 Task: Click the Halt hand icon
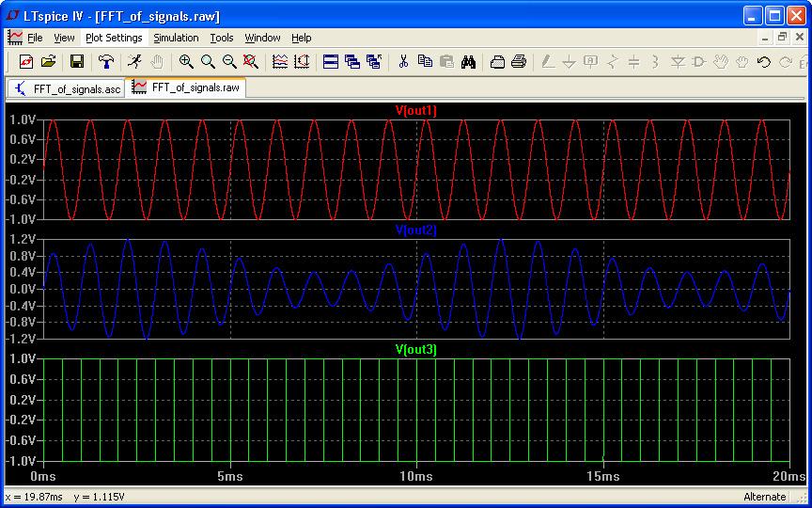click(157, 62)
